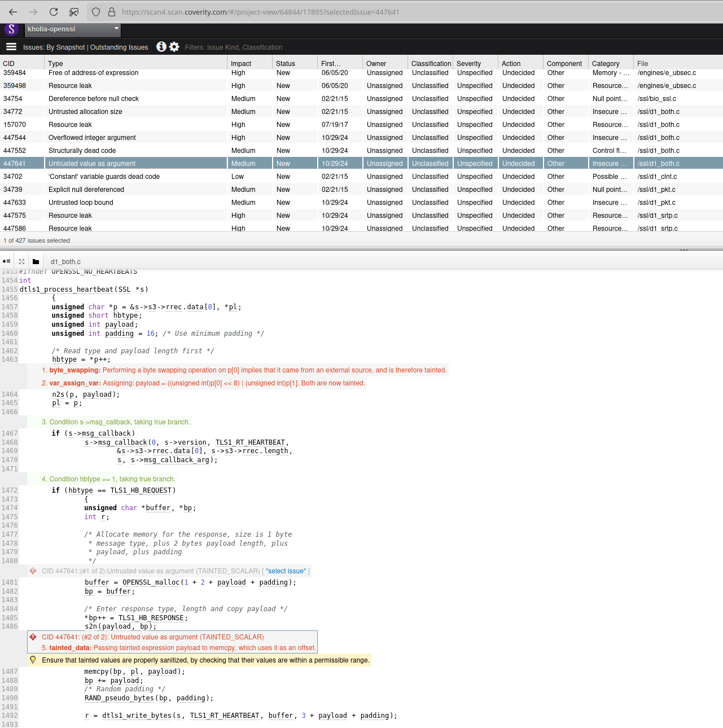
Task: Sort by the Severity column header
Action: 476,64
